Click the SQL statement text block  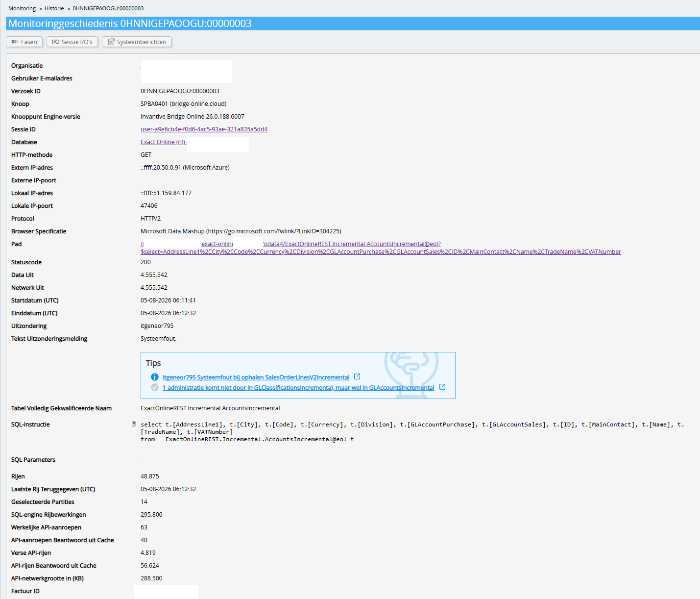tap(412, 432)
